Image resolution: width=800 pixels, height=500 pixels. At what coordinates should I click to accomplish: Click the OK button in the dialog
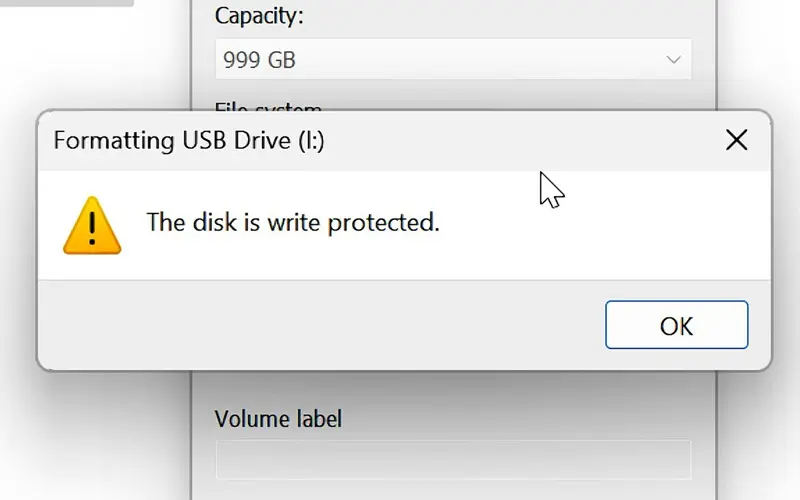(676, 325)
